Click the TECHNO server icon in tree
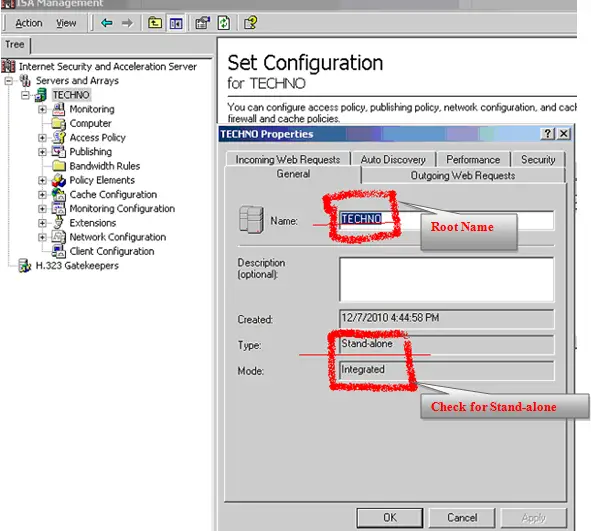The height and width of the screenshot is (531, 591). 41,95
